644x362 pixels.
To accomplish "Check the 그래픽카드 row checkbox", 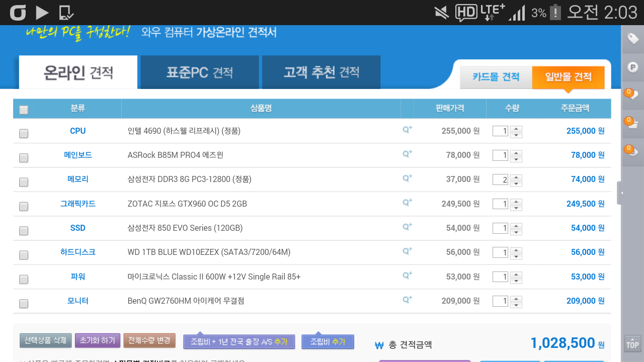I will point(24,206).
